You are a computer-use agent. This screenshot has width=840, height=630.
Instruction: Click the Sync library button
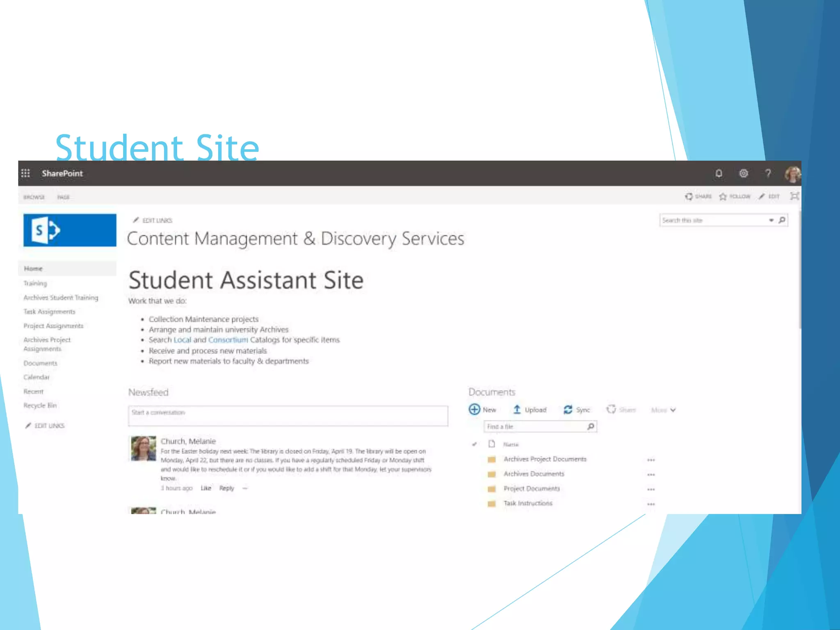click(577, 410)
